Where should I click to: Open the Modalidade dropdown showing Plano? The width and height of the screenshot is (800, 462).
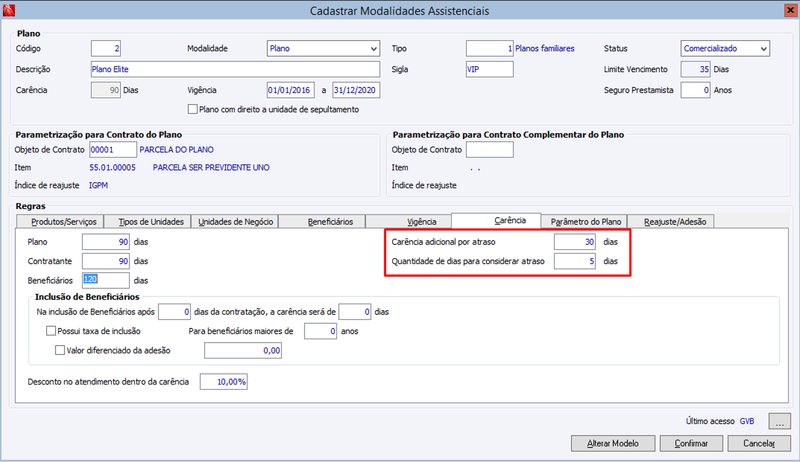tap(323, 48)
